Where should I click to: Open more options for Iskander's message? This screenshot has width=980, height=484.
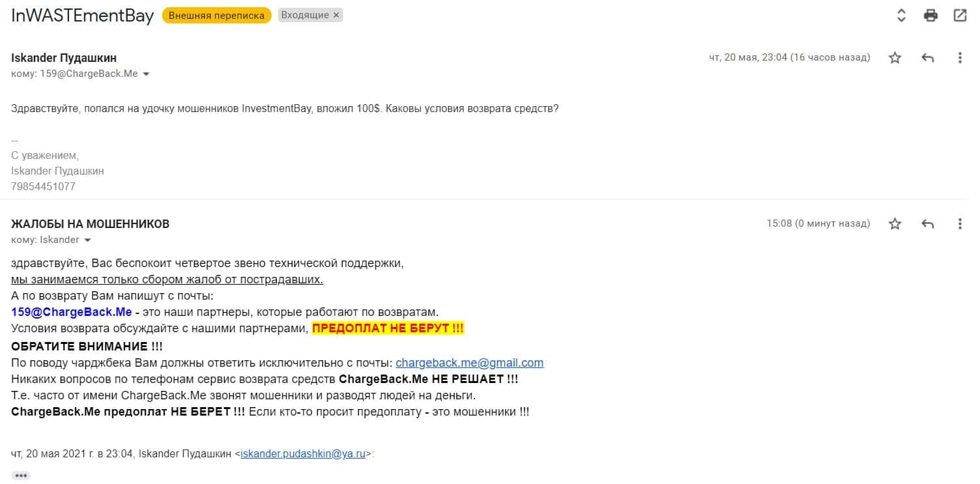[x=960, y=58]
